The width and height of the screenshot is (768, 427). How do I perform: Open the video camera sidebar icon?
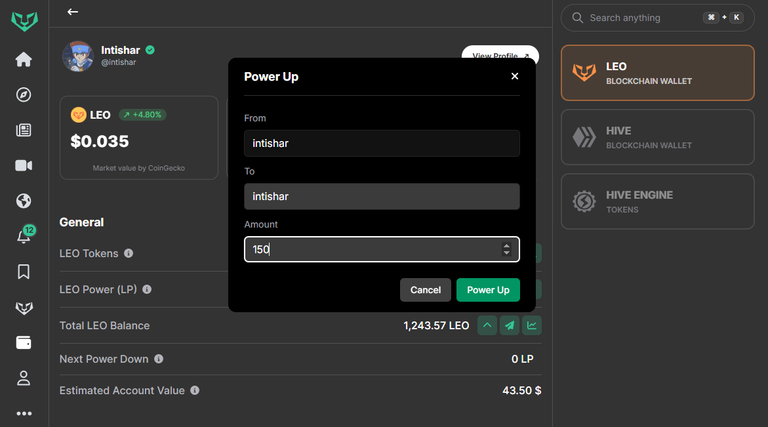(x=24, y=166)
